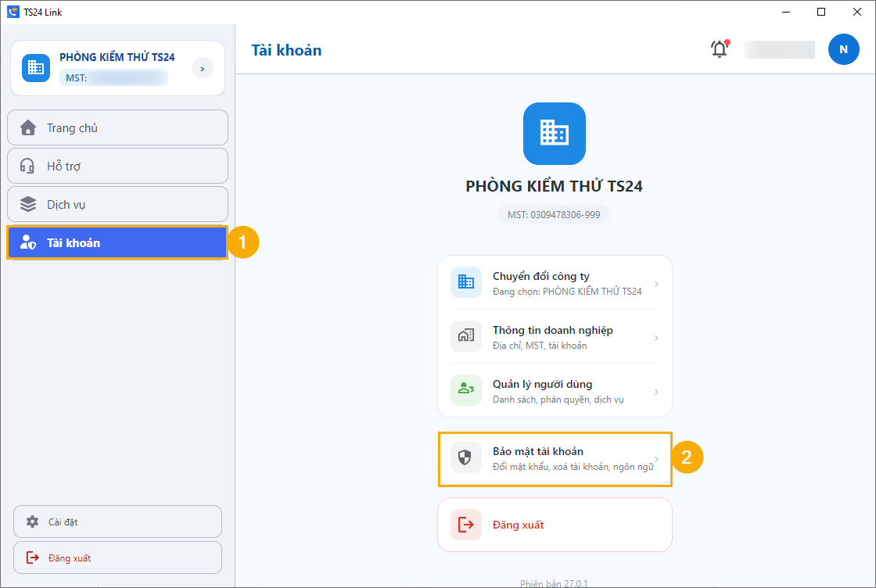
Task: Click the large company building logo
Action: click(555, 134)
